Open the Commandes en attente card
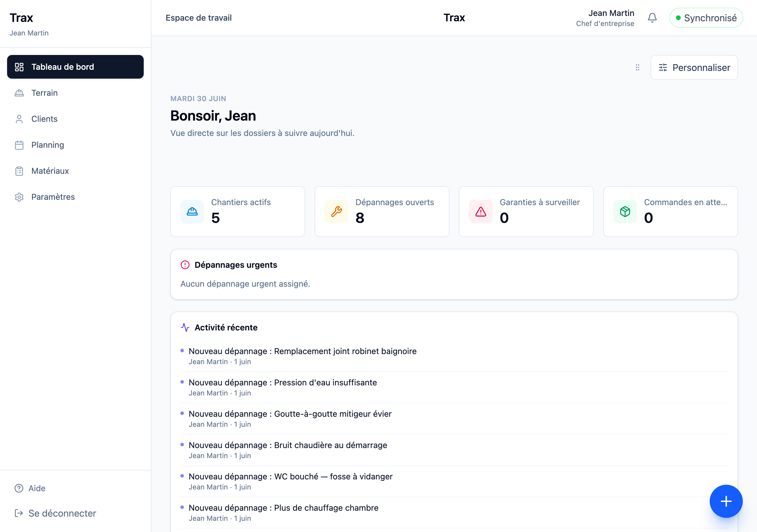Viewport: 757px width, 532px height. click(671, 212)
